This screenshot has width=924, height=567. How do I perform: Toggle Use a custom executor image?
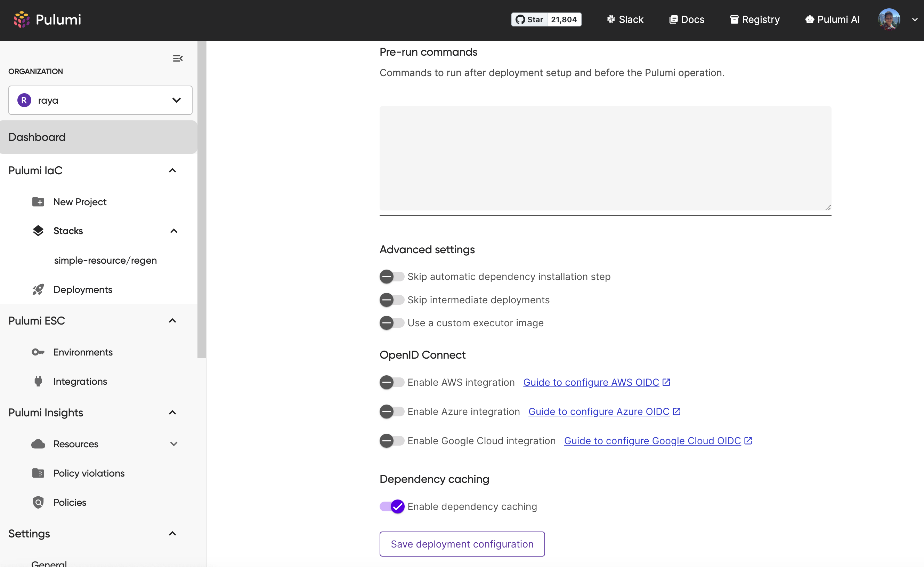(391, 323)
